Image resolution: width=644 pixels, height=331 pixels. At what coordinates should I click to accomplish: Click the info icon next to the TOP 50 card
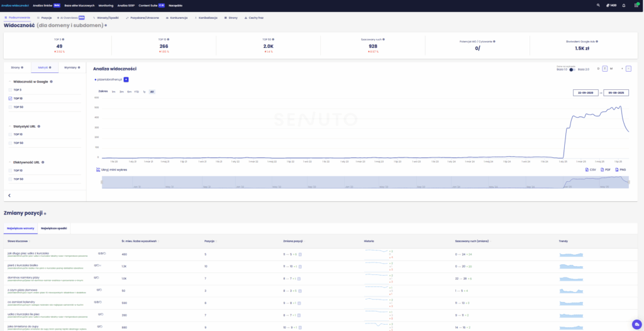tap(272, 40)
